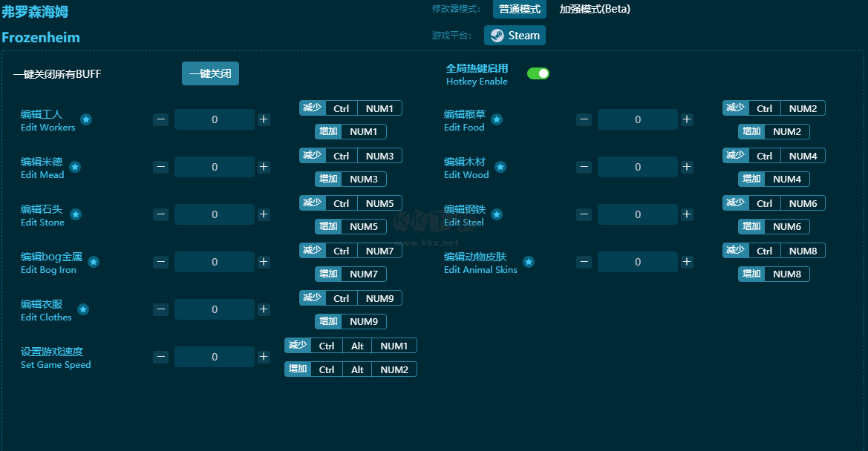
Task: Focus the Edit Wood value field
Action: tap(638, 167)
